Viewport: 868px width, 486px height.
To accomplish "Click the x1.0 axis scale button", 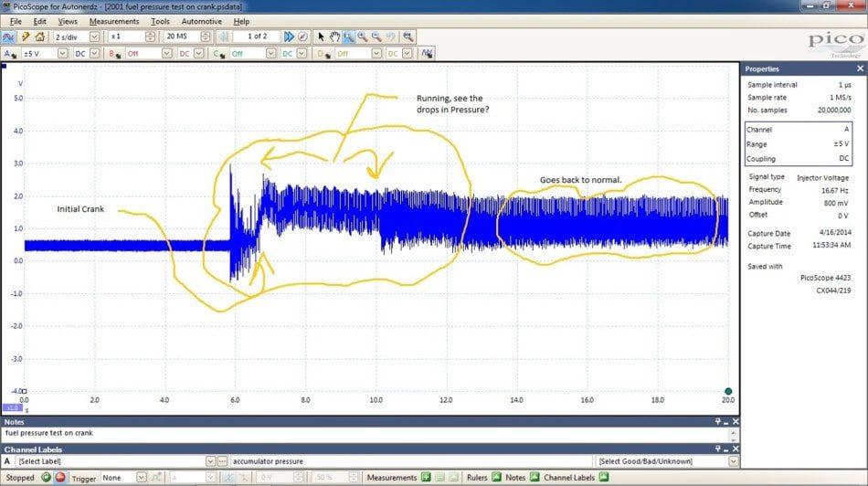I will click(12, 408).
